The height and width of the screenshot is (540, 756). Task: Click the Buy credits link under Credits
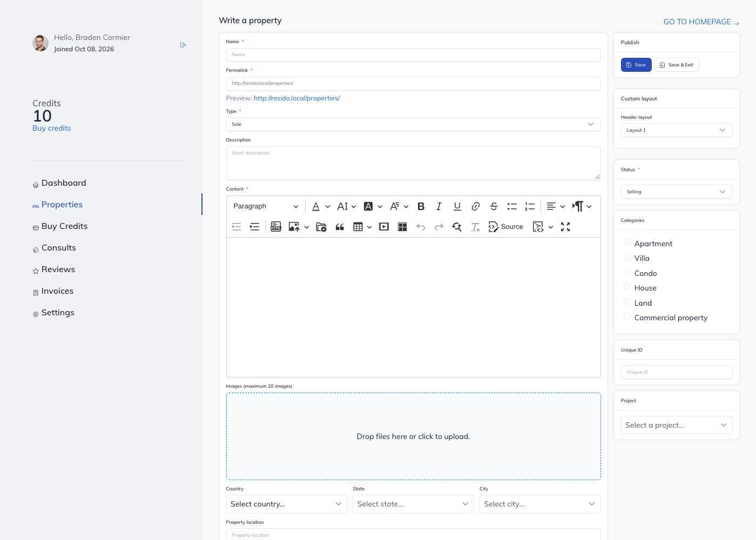click(52, 128)
